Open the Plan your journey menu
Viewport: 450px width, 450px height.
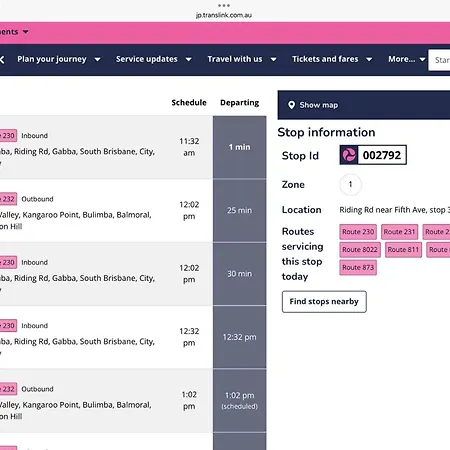tap(52, 59)
